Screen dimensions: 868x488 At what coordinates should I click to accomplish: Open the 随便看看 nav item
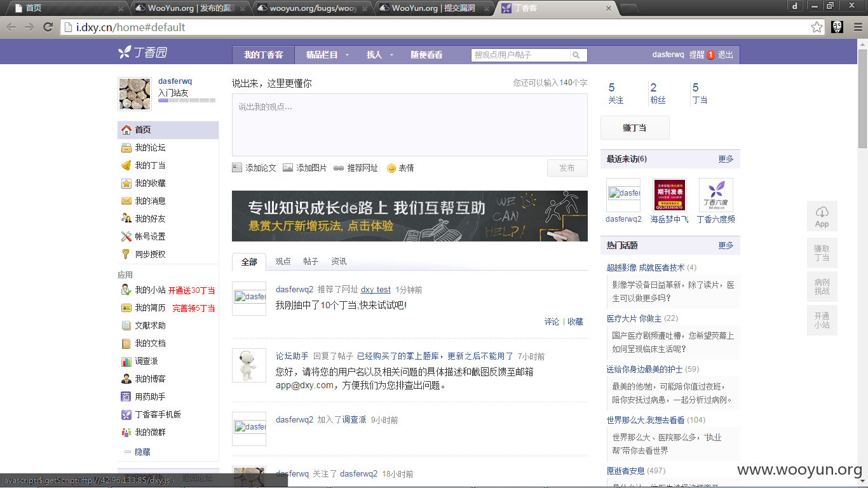coord(426,55)
